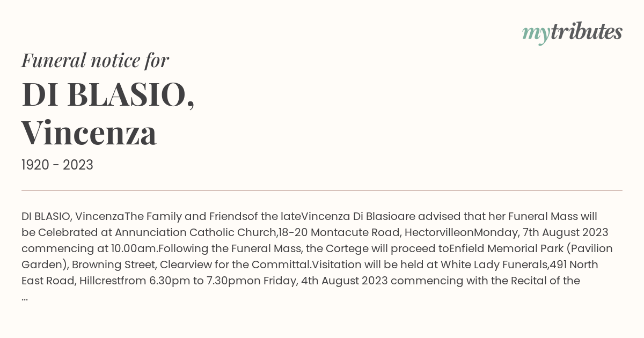644x338 pixels.
Task: Expand the truncated notice via ellipsis
Action: coord(25,298)
